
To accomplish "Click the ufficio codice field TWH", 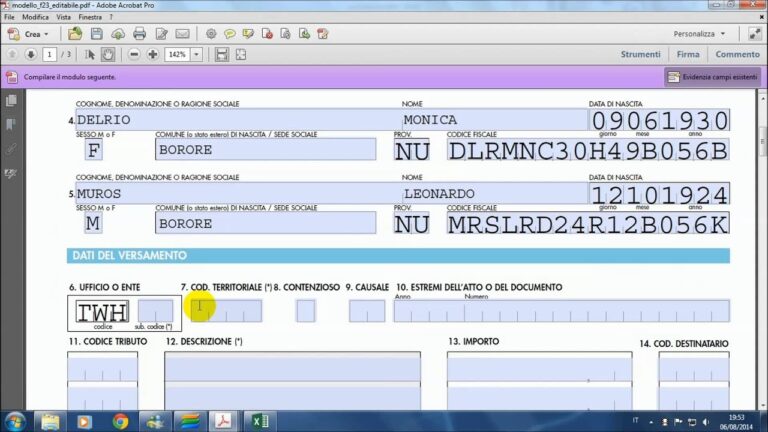I will coord(102,312).
